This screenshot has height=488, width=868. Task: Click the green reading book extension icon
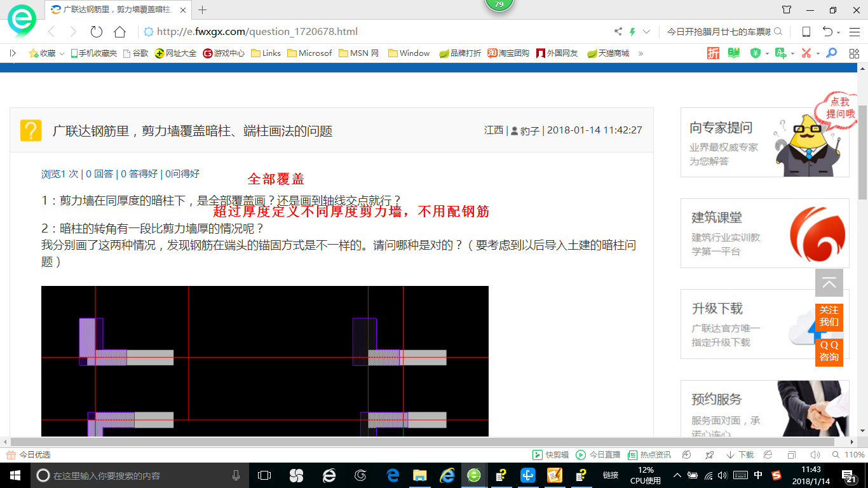tap(734, 53)
